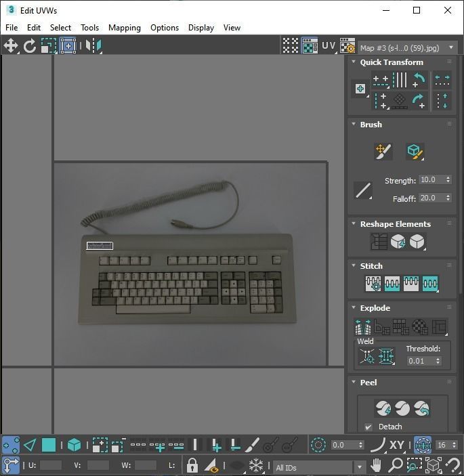This screenshot has height=476, width=464.
Task: Open the Options menu
Action: tap(165, 28)
